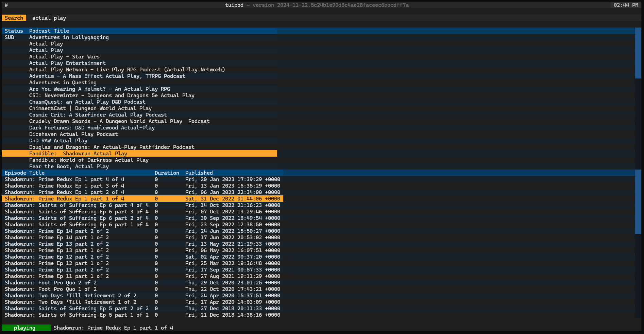Viewport: 644px width, 334px height.
Task: Select episode Prime Ep 11 part 1 of 2
Action: point(142,276)
